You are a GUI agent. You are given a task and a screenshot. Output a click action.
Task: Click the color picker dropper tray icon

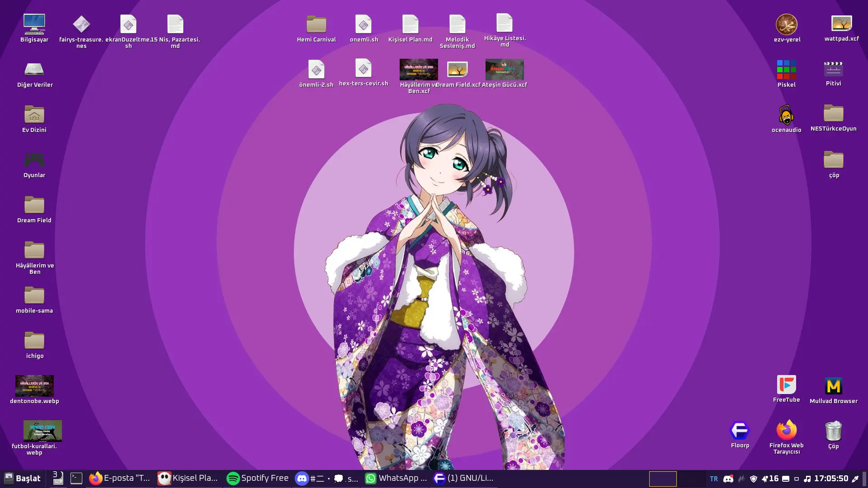point(855,479)
